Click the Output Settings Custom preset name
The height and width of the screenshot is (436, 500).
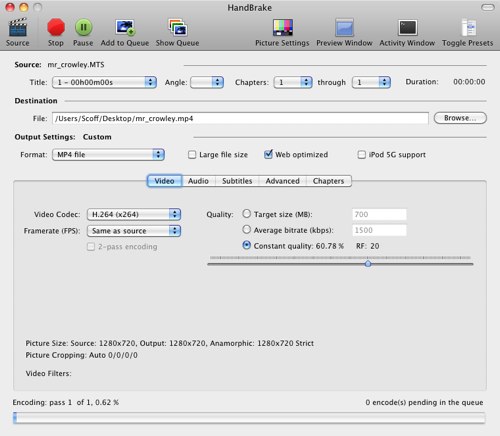(97, 137)
